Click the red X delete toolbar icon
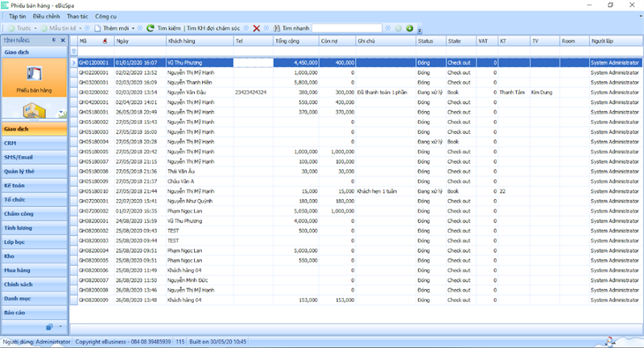The width and height of the screenshot is (644, 348). (256, 28)
